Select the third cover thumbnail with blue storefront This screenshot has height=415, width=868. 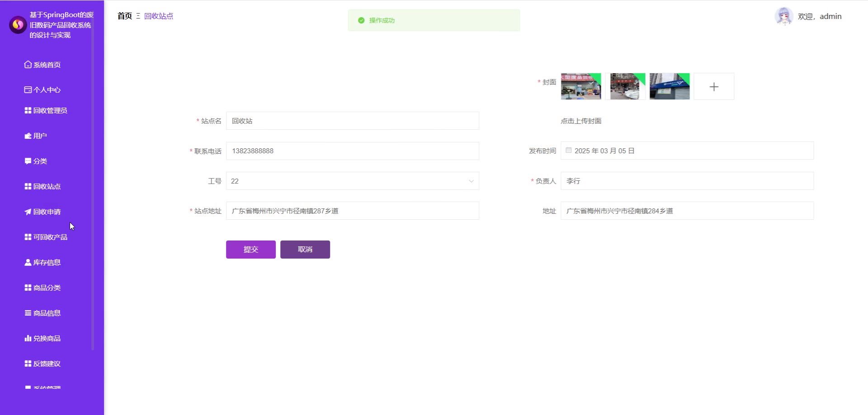(x=670, y=86)
